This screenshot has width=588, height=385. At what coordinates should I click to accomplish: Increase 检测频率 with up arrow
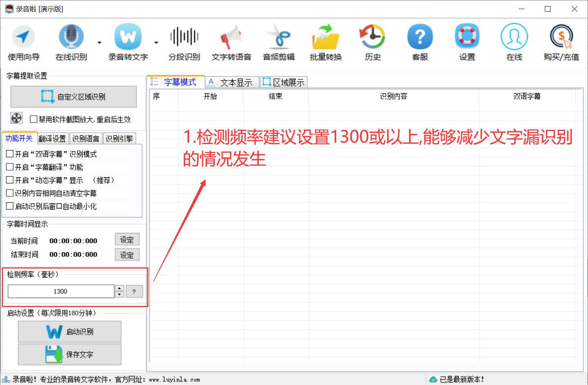pyautogui.click(x=120, y=288)
